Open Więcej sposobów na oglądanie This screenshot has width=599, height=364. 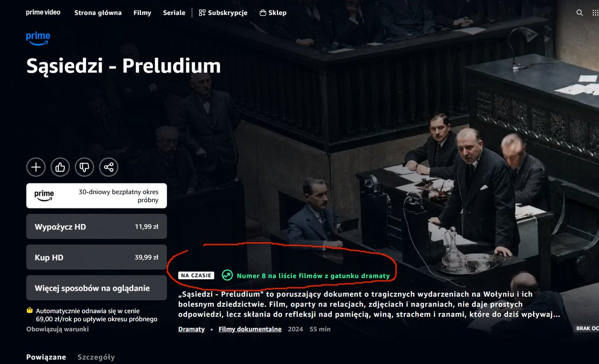pos(96,288)
